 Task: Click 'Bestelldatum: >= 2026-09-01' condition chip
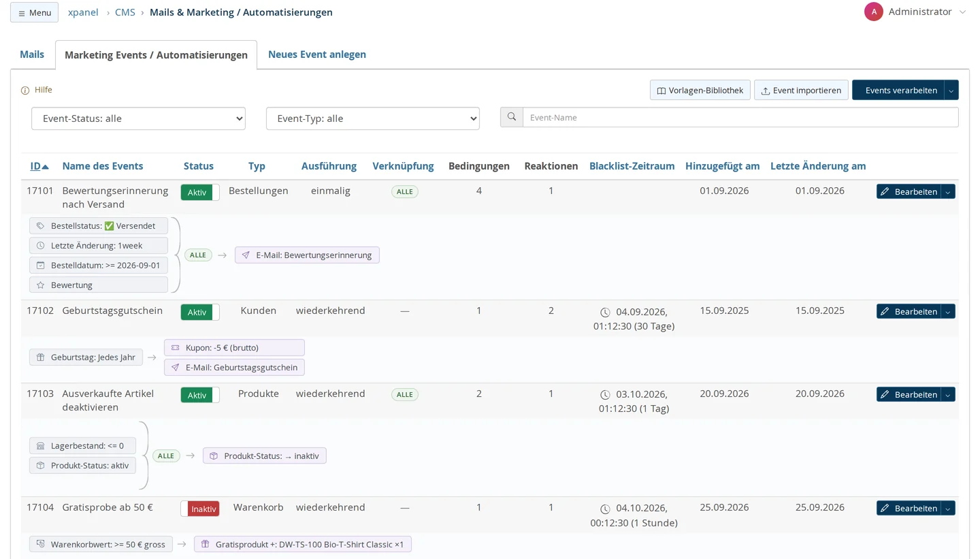tap(99, 265)
